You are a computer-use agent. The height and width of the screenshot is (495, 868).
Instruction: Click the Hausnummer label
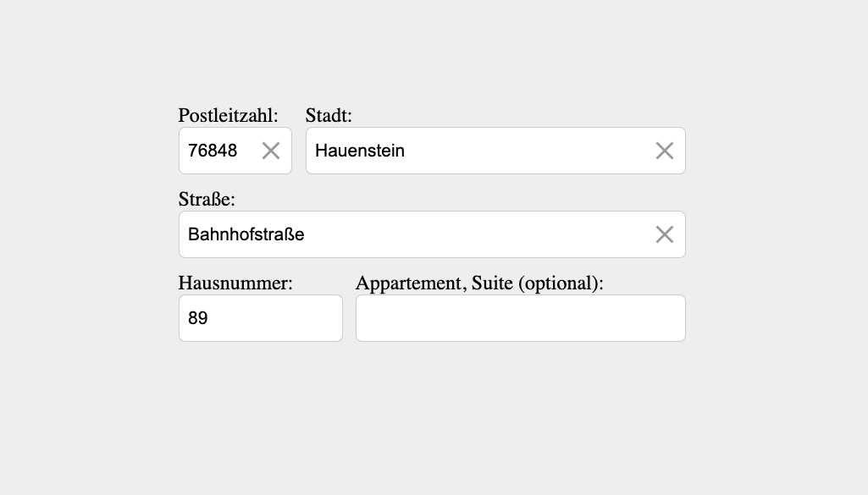pyautogui.click(x=235, y=283)
